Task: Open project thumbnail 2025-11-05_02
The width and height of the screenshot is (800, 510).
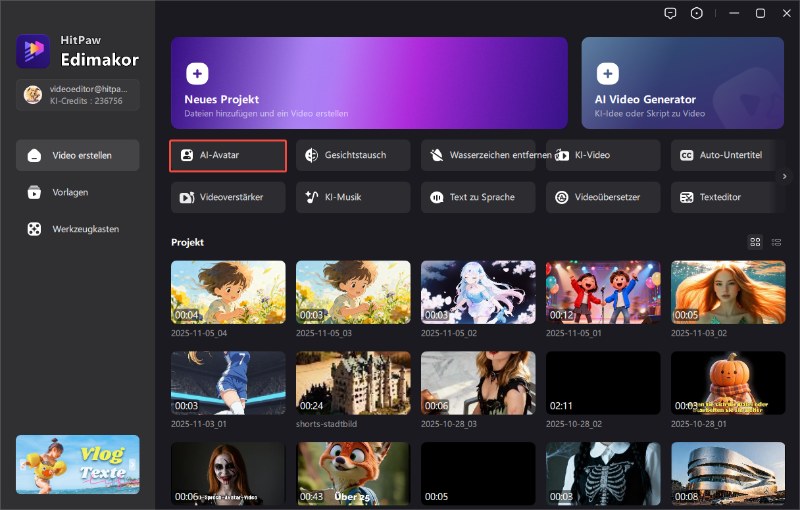Action: click(x=478, y=292)
